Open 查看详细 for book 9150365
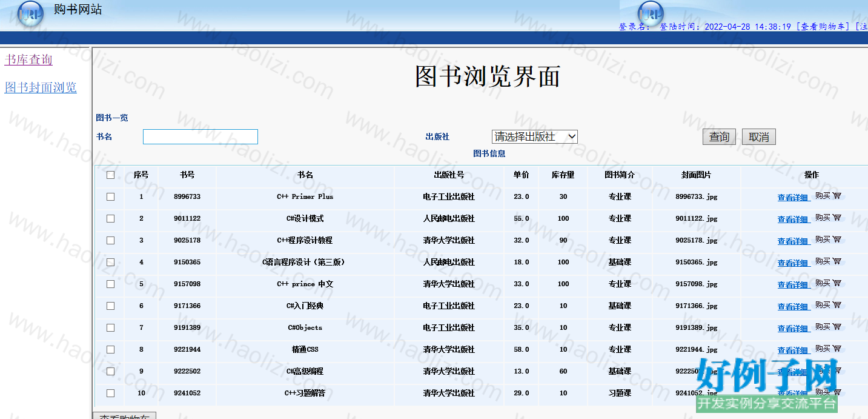Image resolution: width=868 pixels, height=419 pixels. pos(793,263)
